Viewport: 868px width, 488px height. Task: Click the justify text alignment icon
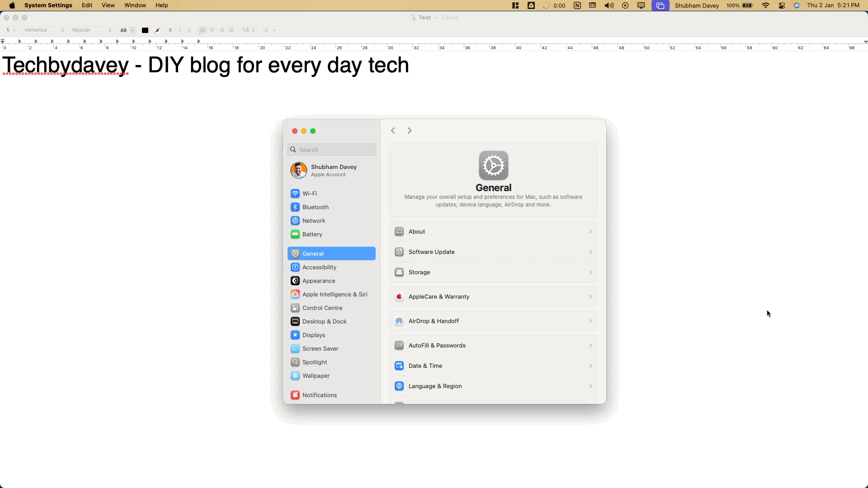(x=231, y=30)
